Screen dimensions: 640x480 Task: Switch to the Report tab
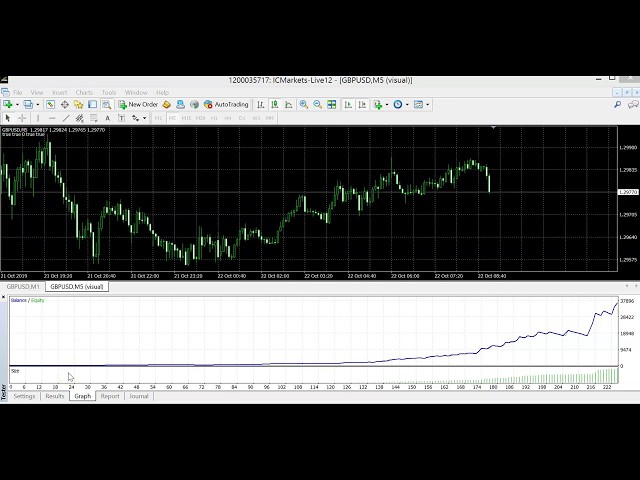point(110,396)
